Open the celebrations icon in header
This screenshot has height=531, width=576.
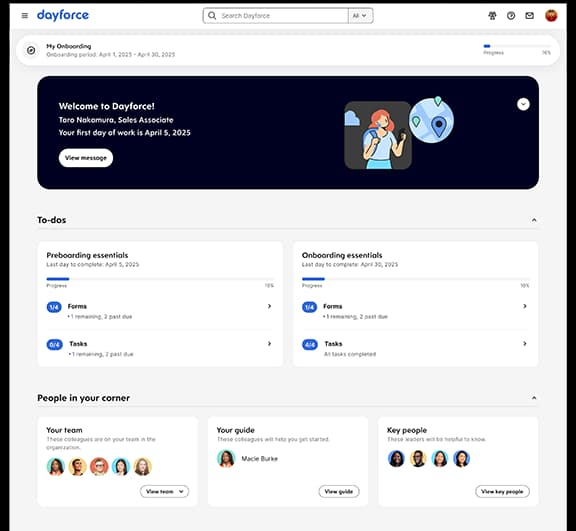[x=492, y=15]
